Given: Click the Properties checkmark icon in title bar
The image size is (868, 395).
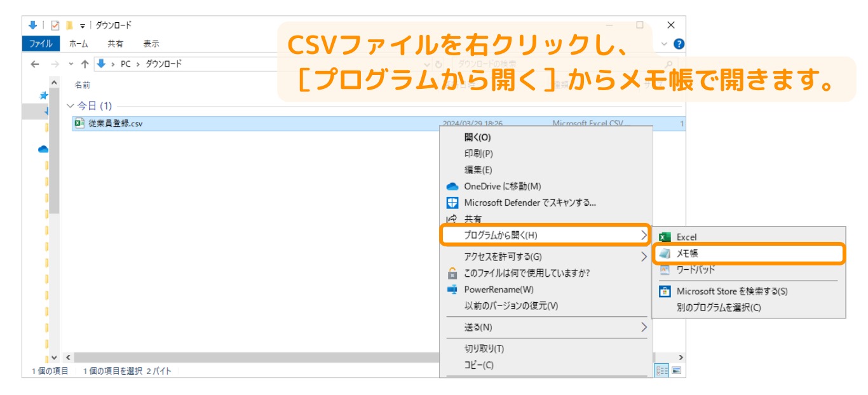Looking at the screenshot, I should click(55, 25).
